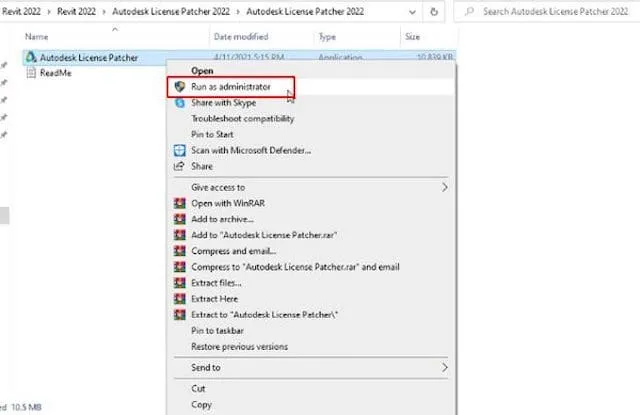The height and width of the screenshot is (415, 640).
Task: Click the Share arrow icon
Action: (x=179, y=166)
